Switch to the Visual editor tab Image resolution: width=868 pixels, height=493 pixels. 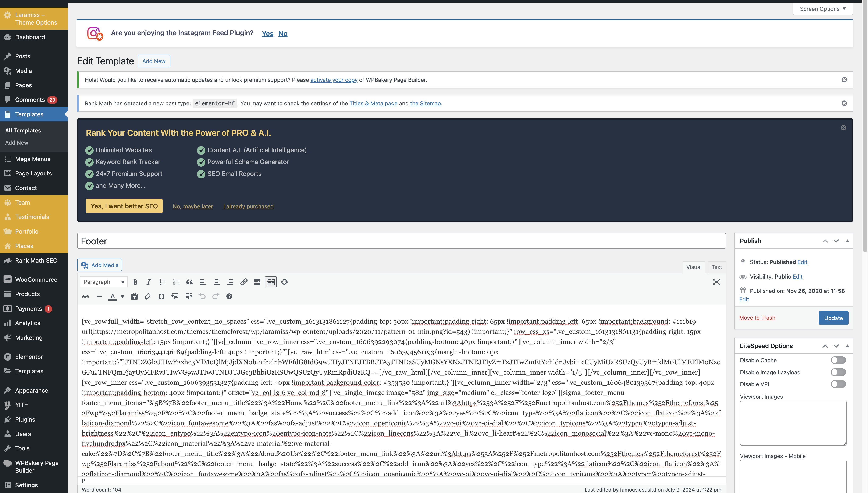[x=694, y=267]
